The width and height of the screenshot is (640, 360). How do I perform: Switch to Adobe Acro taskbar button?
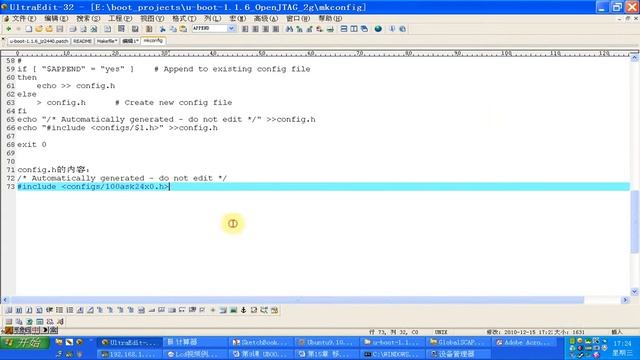(524, 342)
